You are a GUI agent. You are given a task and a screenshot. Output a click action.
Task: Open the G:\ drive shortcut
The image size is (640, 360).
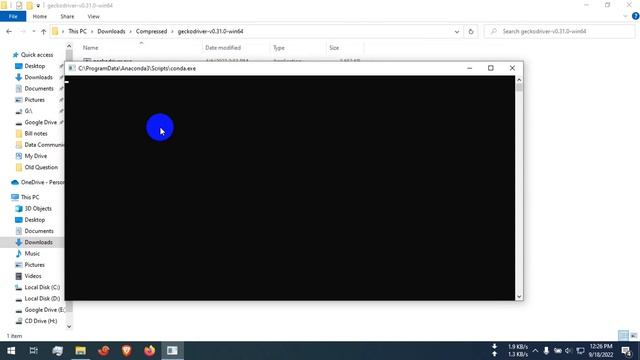pos(28,111)
